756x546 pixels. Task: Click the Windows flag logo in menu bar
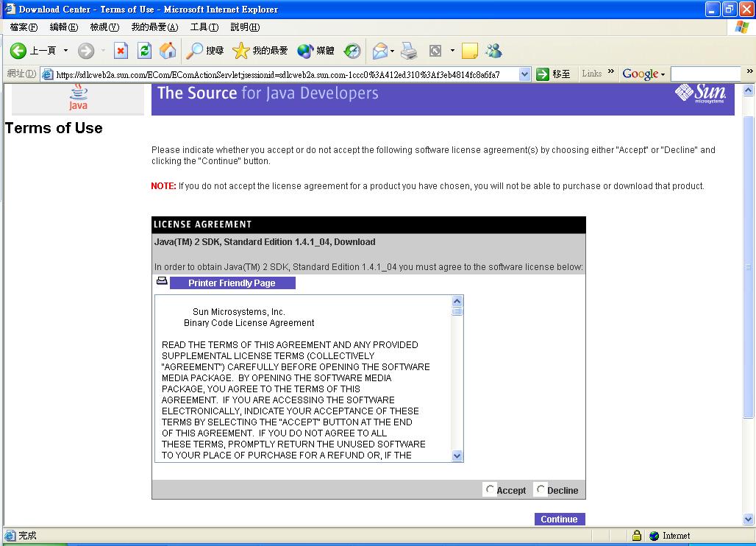click(x=742, y=27)
